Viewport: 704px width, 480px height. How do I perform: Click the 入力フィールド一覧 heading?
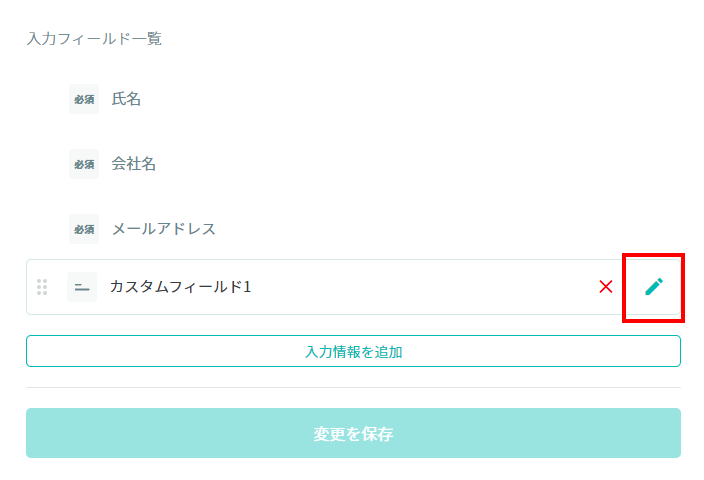[94, 39]
